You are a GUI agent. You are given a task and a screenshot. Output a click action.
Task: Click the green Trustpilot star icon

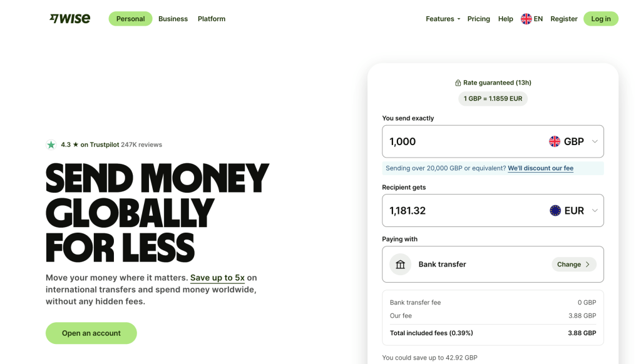tap(51, 144)
